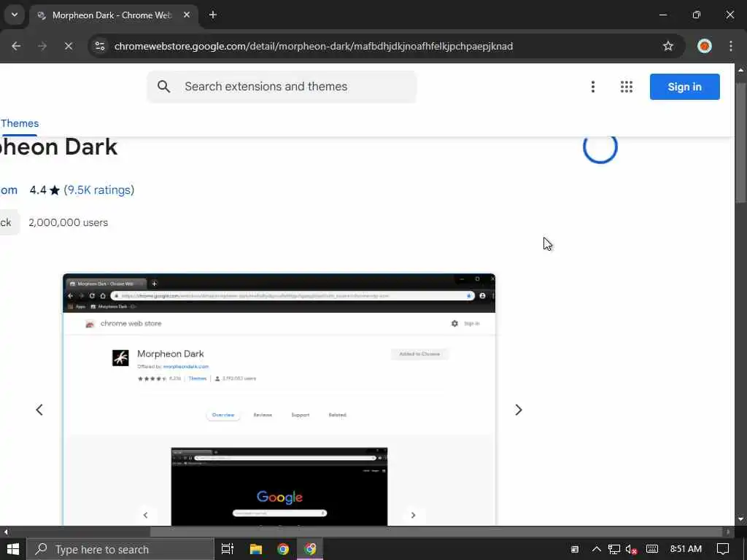Open the Google apps grid
The width and height of the screenshot is (747, 560).
(627, 87)
